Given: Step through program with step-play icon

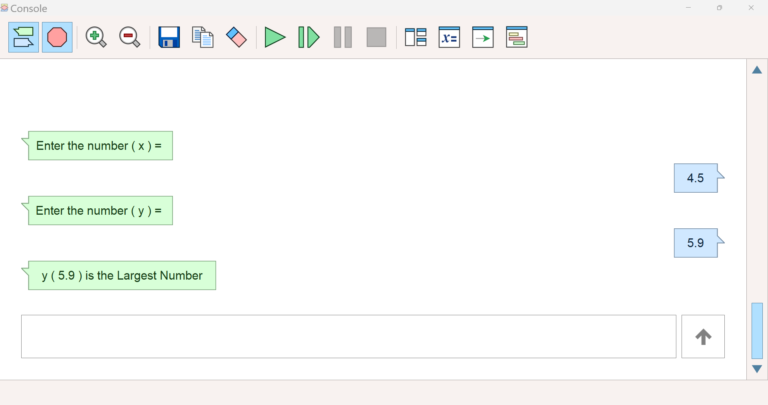Looking at the screenshot, I should pos(309,37).
